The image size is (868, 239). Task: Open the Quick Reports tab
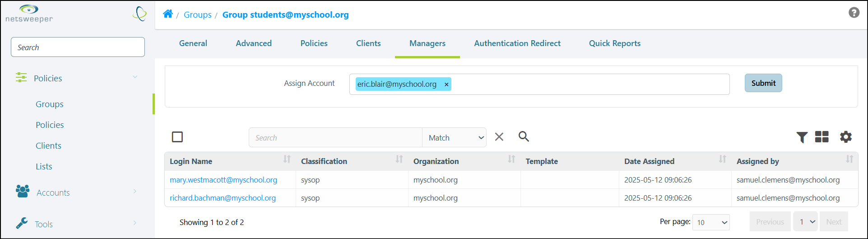(x=614, y=43)
